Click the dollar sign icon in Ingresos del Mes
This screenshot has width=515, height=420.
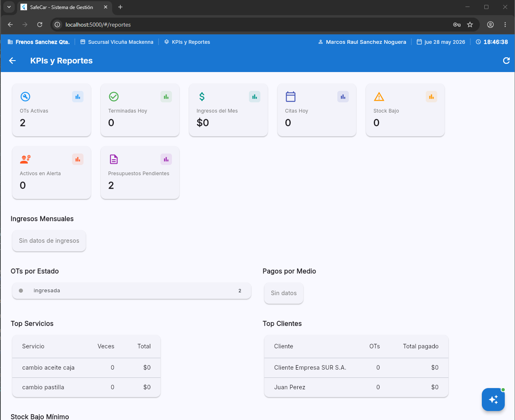(202, 97)
